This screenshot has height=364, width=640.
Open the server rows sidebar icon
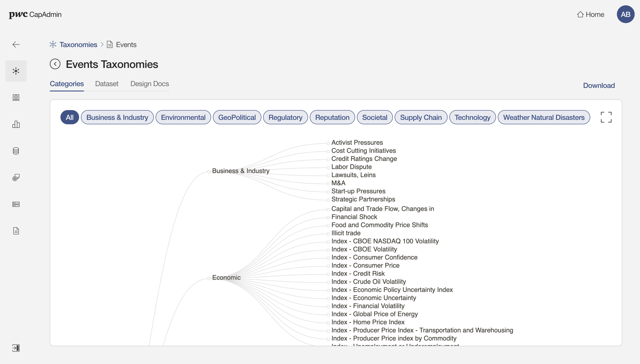(16, 204)
